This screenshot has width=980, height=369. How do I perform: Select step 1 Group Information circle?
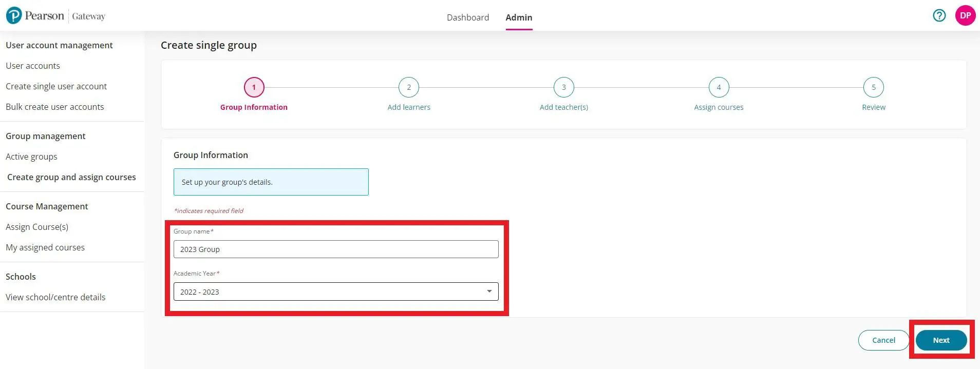254,87
